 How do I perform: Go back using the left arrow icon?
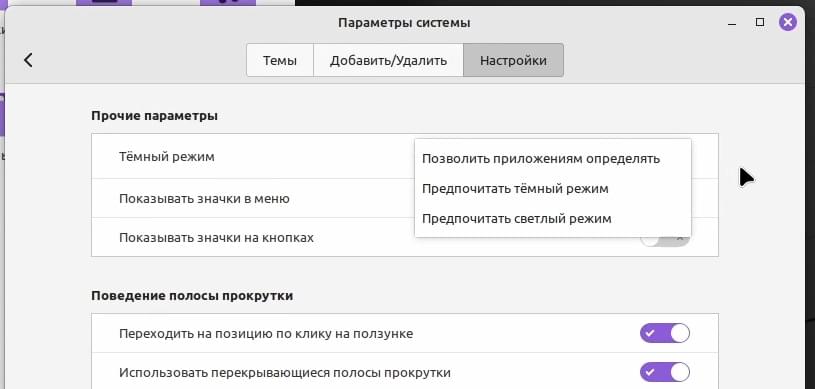coord(28,60)
